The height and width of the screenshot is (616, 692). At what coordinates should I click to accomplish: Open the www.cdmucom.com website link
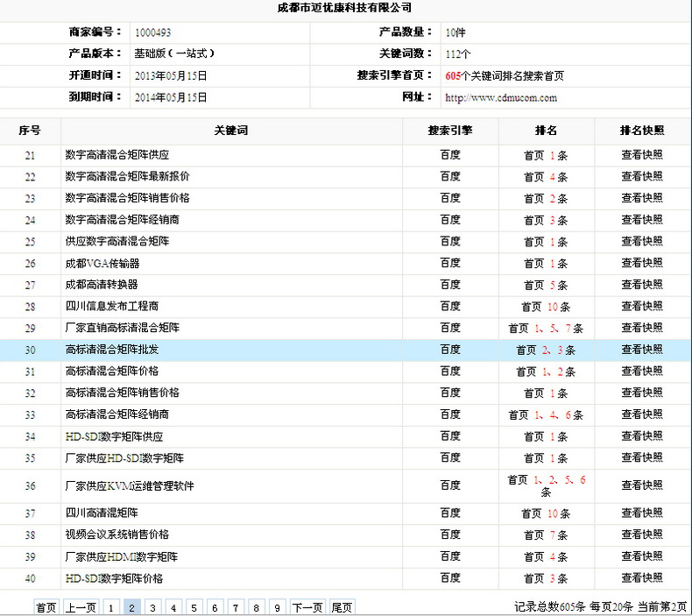[x=501, y=97]
